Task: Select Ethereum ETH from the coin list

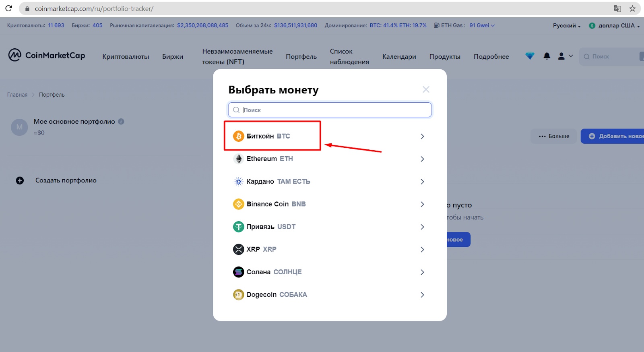Action: 330,159
